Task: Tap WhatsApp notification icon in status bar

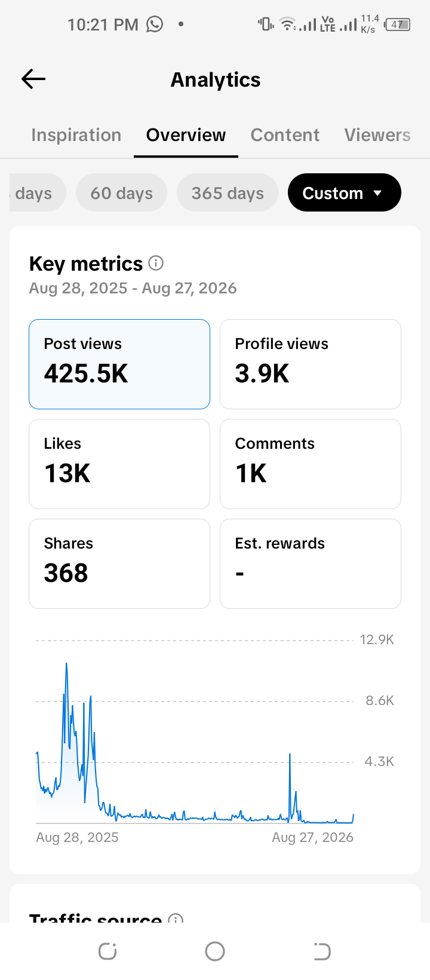Action: pos(155,24)
